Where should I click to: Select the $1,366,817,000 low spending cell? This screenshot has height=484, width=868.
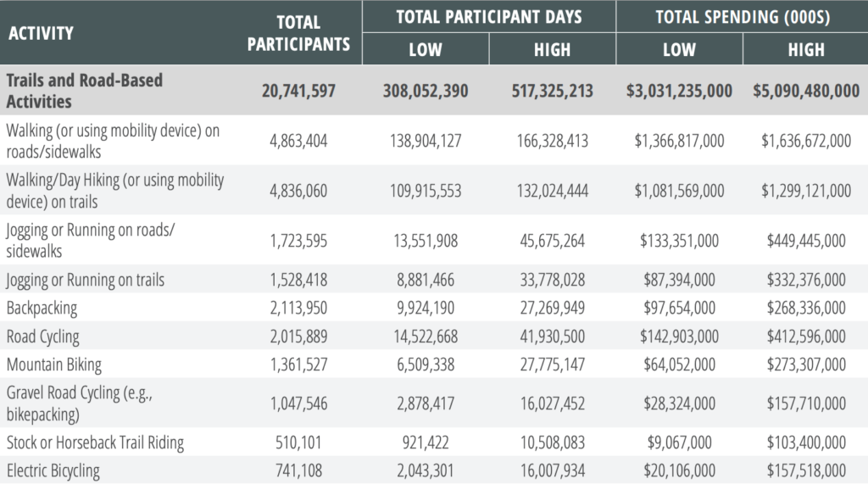click(x=679, y=141)
